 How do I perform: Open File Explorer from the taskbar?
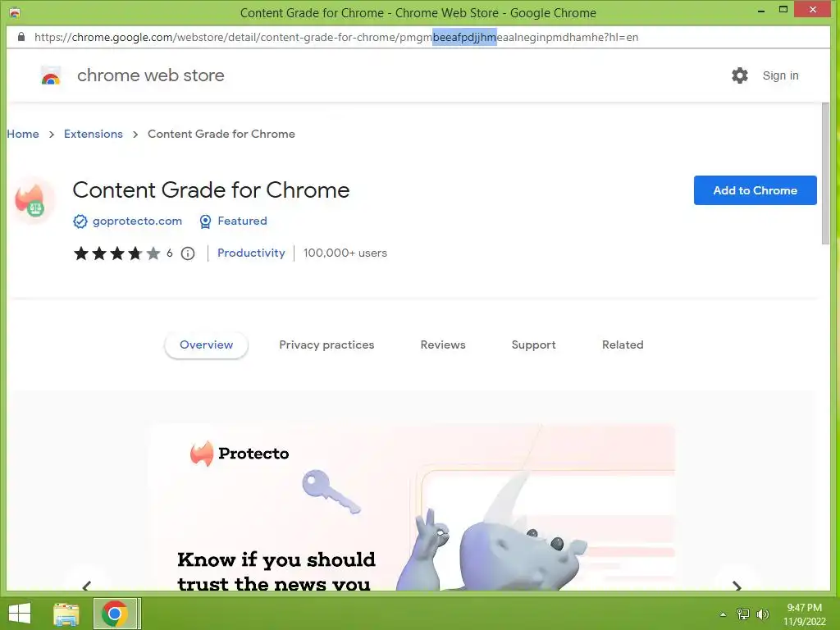tap(66, 614)
